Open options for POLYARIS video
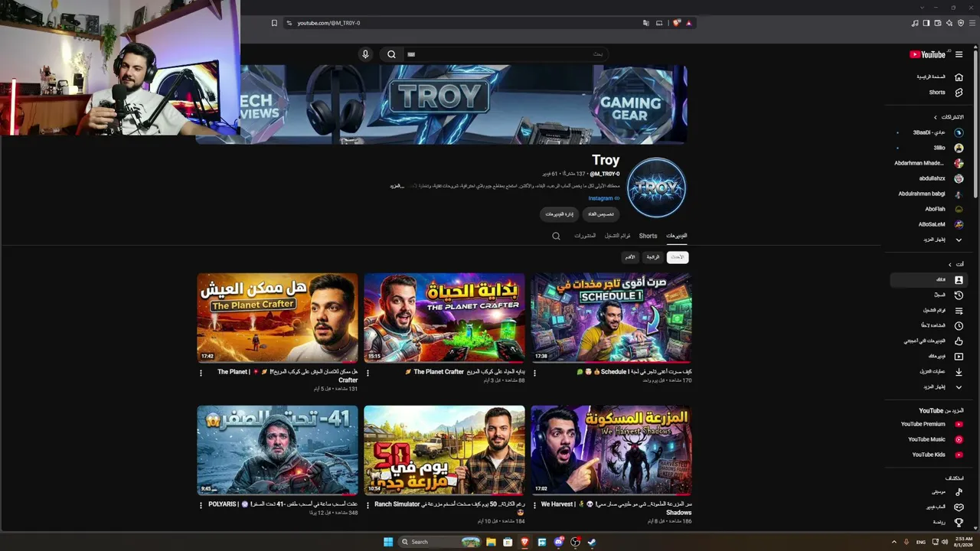This screenshot has width=980, height=551. (x=201, y=505)
